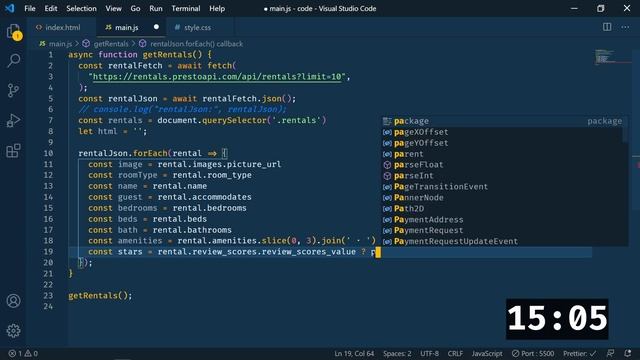This screenshot has width=640, height=360.
Task: Click Port : 5500 Live Server status
Action: (533, 353)
